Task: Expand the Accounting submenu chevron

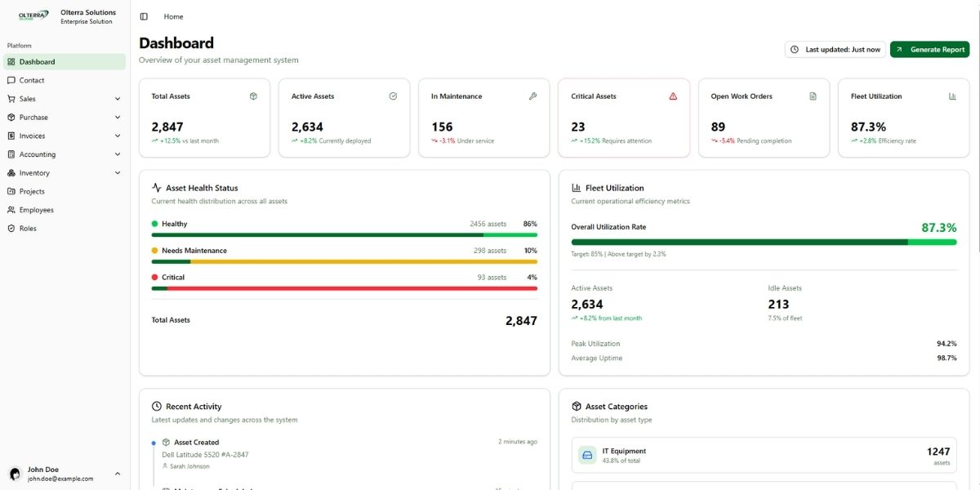Action: click(118, 154)
